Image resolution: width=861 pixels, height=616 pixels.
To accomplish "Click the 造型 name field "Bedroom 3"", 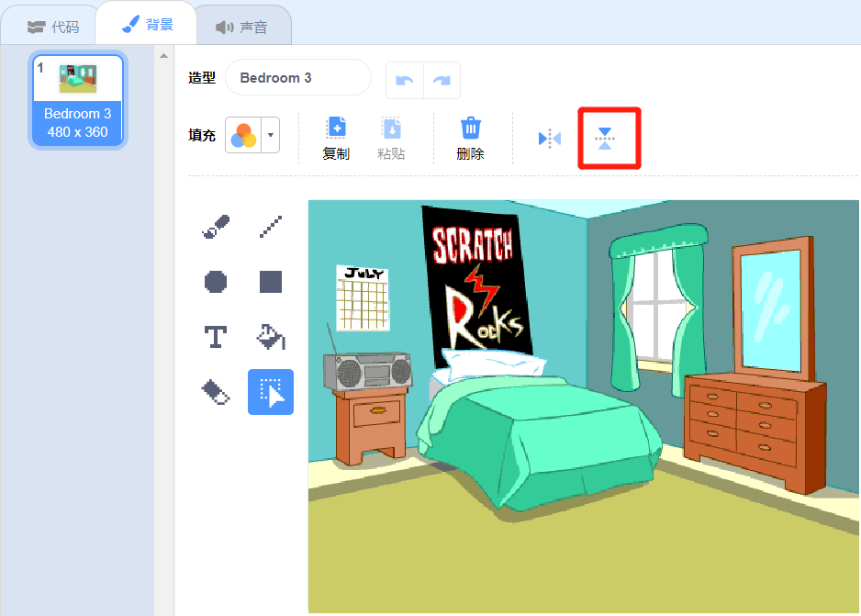I will click(297, 78).
